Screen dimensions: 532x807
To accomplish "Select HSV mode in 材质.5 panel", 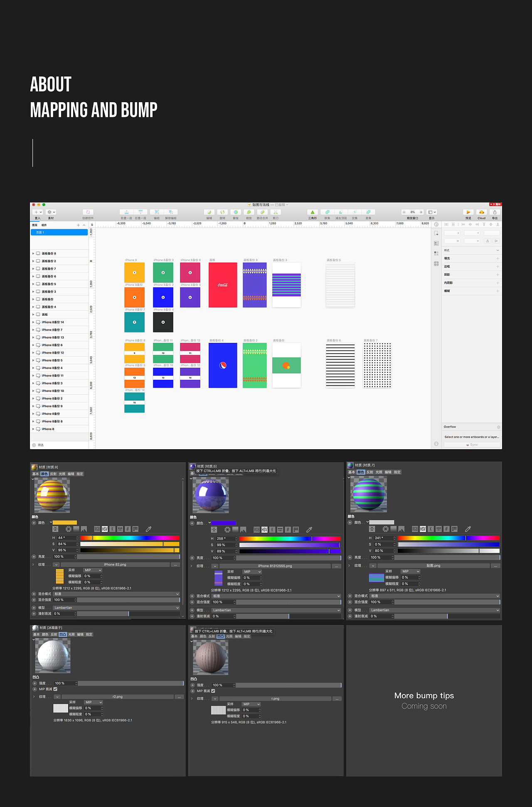I will (x=264, y=529).
